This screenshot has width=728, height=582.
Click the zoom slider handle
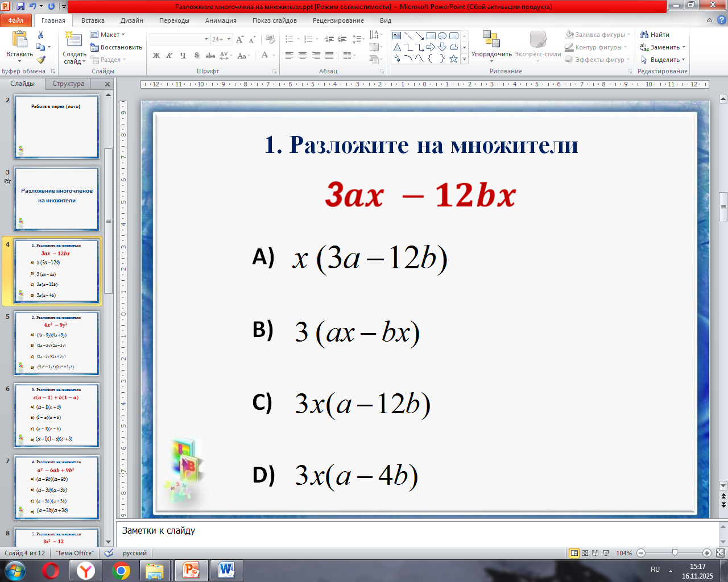pyautogui.click(x=675, y=553)
